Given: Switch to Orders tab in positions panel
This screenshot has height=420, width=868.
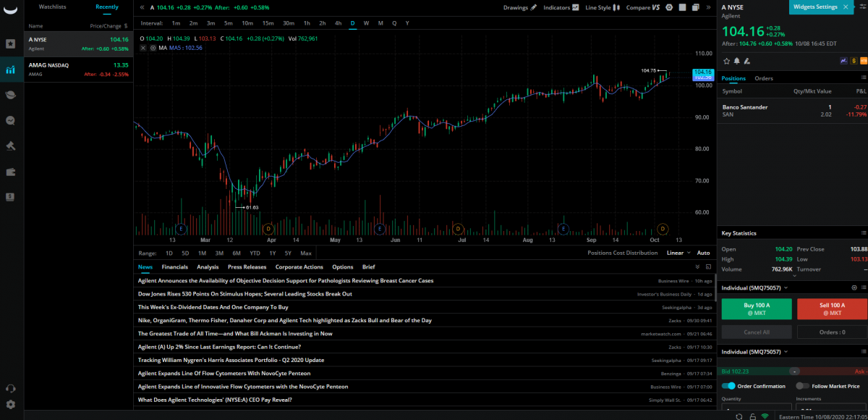Looking at the screenshot, I should click(x=764, y=78).
